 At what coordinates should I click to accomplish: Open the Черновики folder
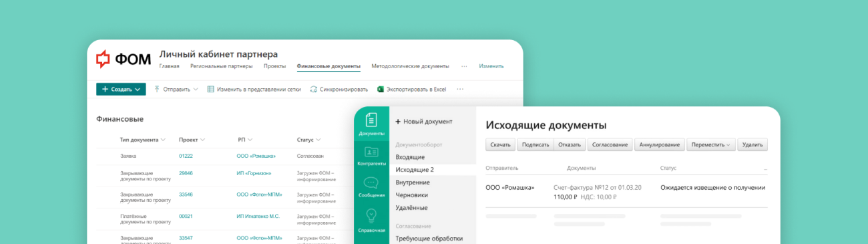[411, 195]
